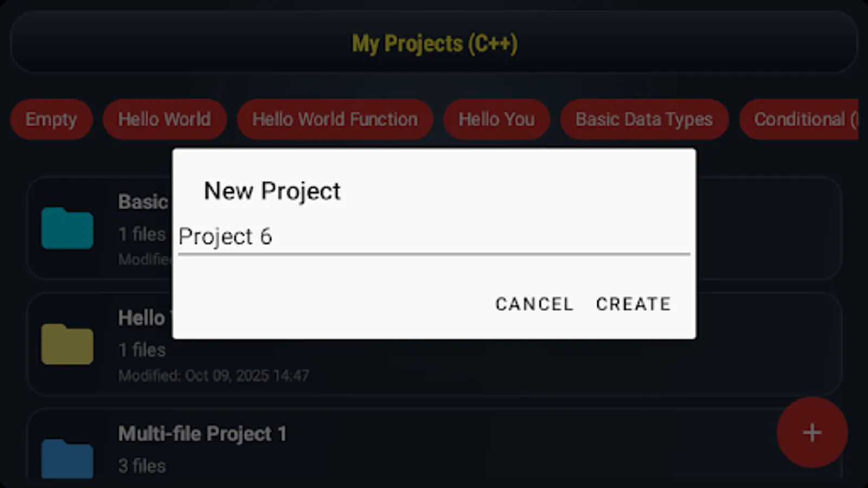Choose the Hello World Function template

334,119
